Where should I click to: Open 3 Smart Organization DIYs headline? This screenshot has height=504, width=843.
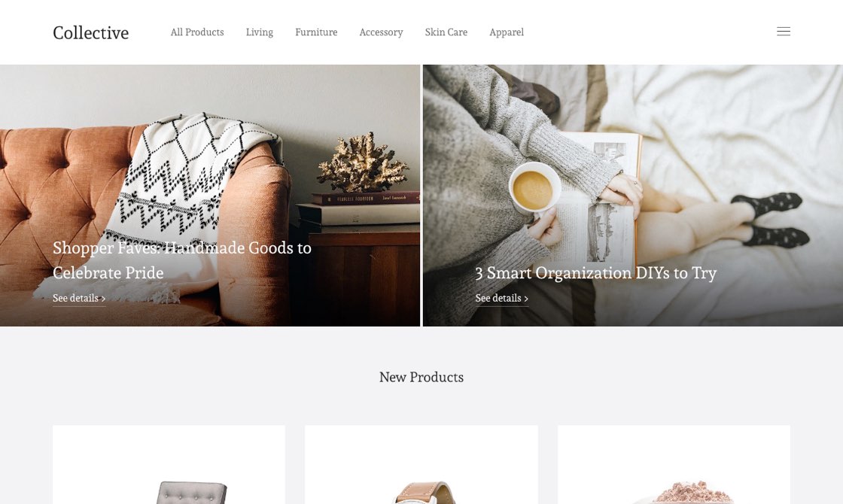click(x=595, y=273)
